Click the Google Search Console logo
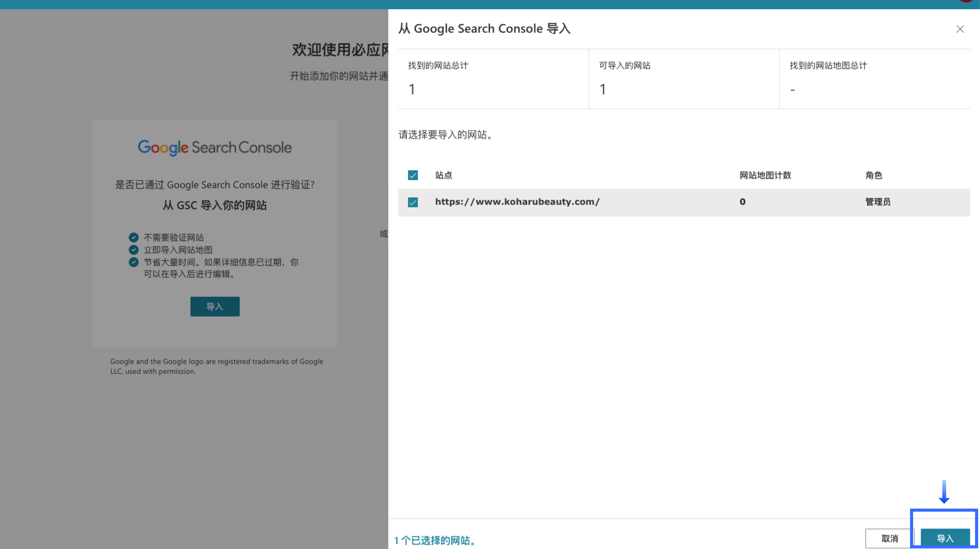 pos(215,148)
